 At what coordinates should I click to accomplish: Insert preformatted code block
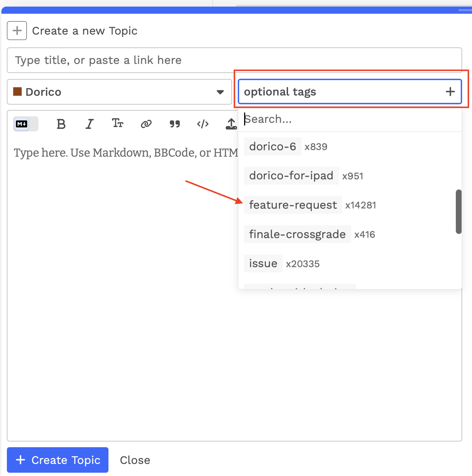[203, 124]
